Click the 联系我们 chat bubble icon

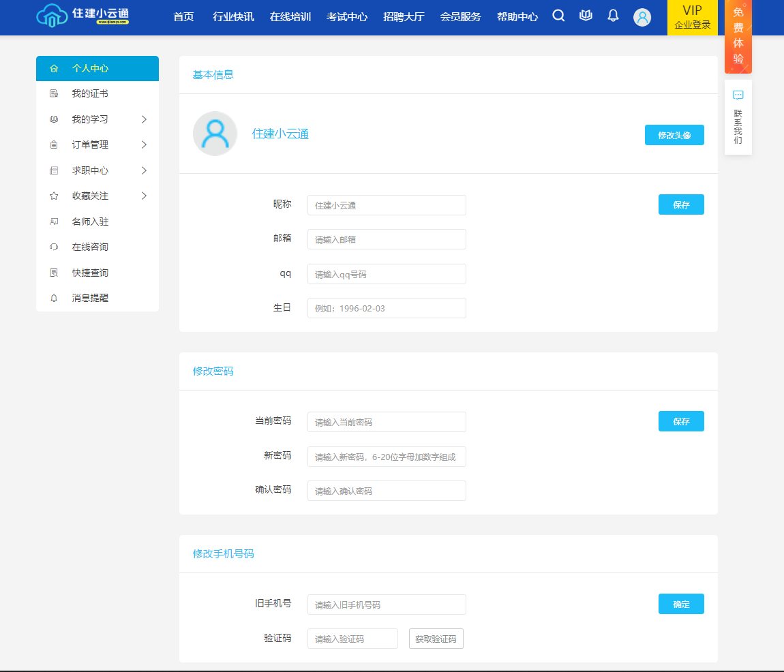pyautogui.click(x=738, y=95)
